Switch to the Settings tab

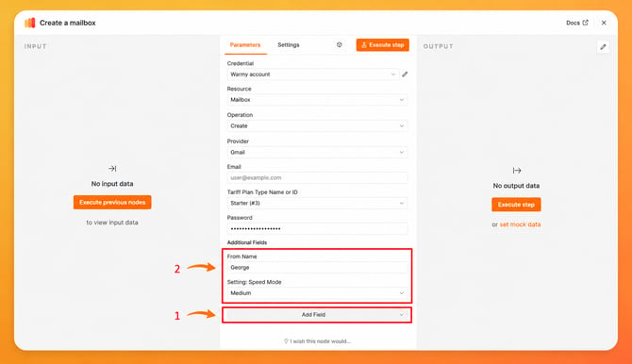(289, 44)
